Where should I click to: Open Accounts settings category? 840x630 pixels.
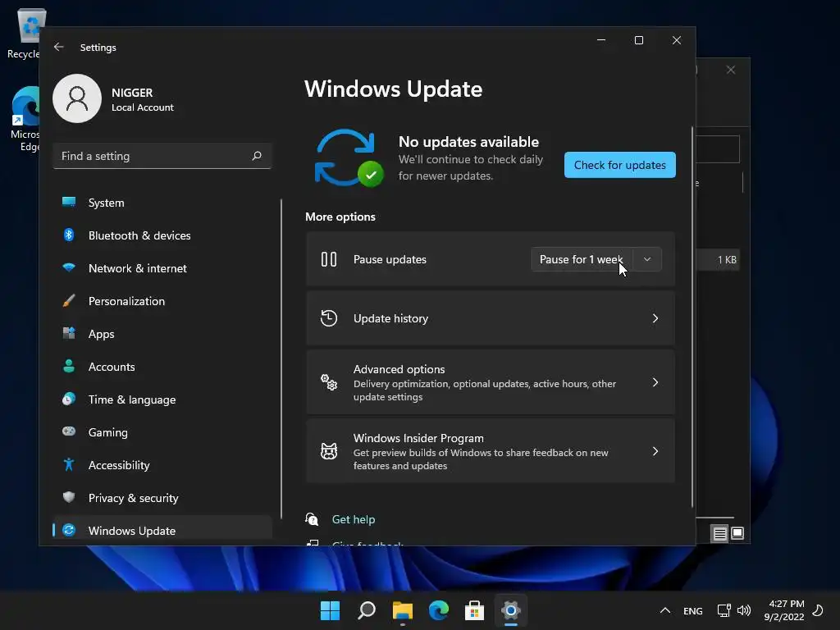[x=163, y=367]
